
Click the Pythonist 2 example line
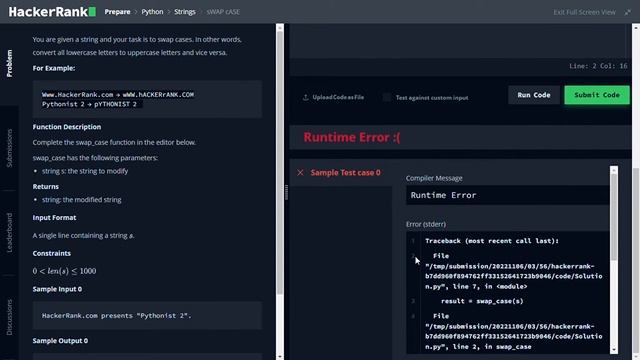(89, 104)
